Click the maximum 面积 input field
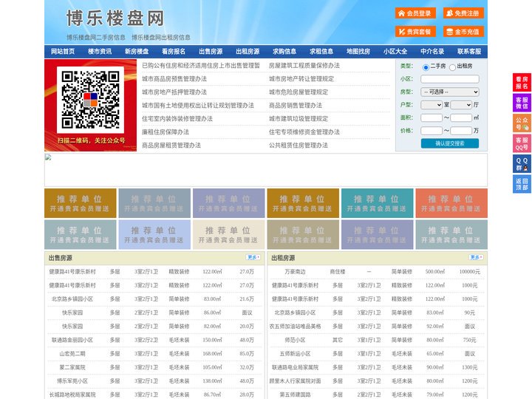The width and height of the screenshot is (532, 399). 461,117
